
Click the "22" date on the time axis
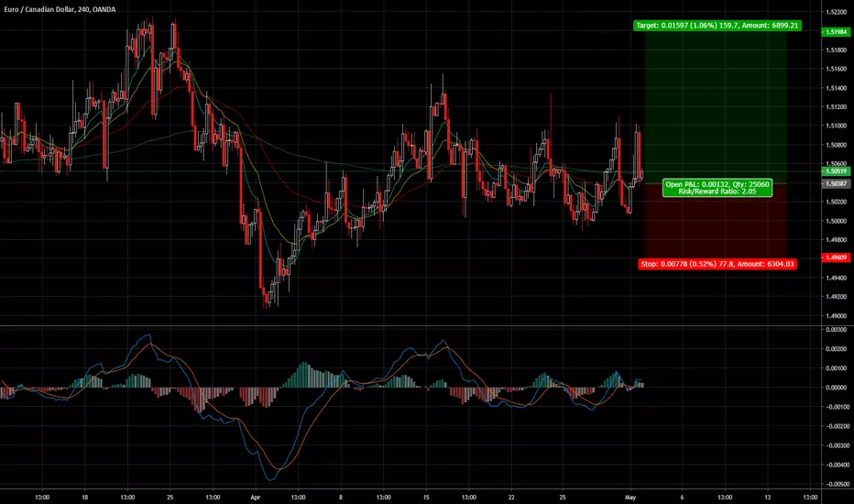[x=511, y=498]
